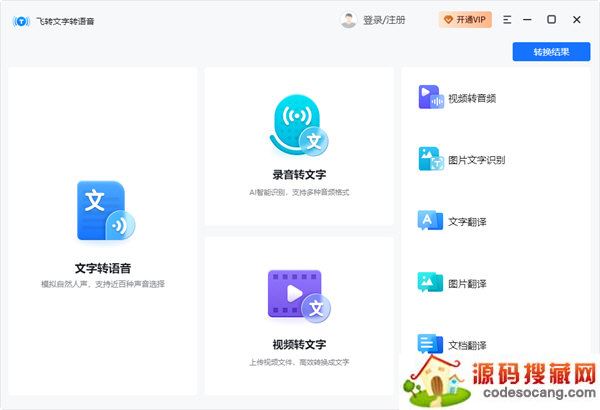The height and width of the screenshot is (410, 600).
Task: Click the AI智能识别 description text
Action: (x=299, y=192)
